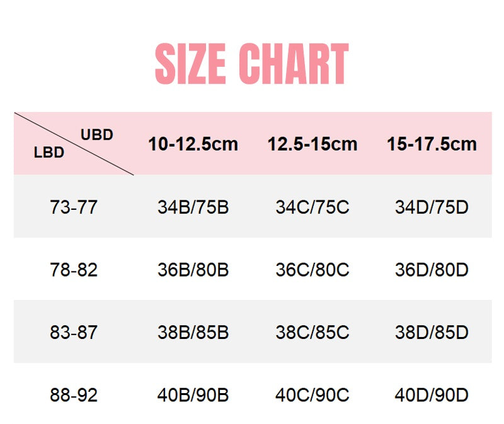Image resolution: width=504 pixels, height=424 pixels.
Task: Pick the 38C/85C size cell
Action: 312,333
